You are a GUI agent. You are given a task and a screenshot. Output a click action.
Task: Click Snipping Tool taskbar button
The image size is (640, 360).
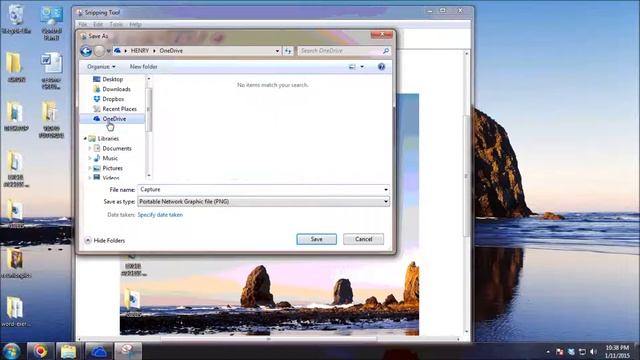pos(127,351)
